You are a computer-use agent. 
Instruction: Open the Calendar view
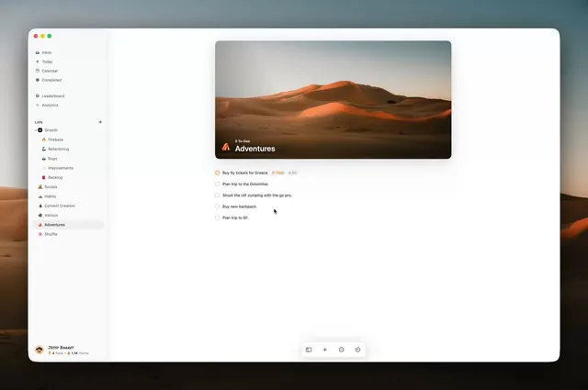47,71
